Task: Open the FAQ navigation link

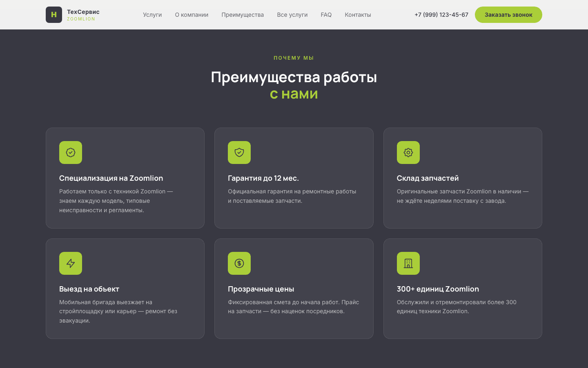Action: coord(326,15)
